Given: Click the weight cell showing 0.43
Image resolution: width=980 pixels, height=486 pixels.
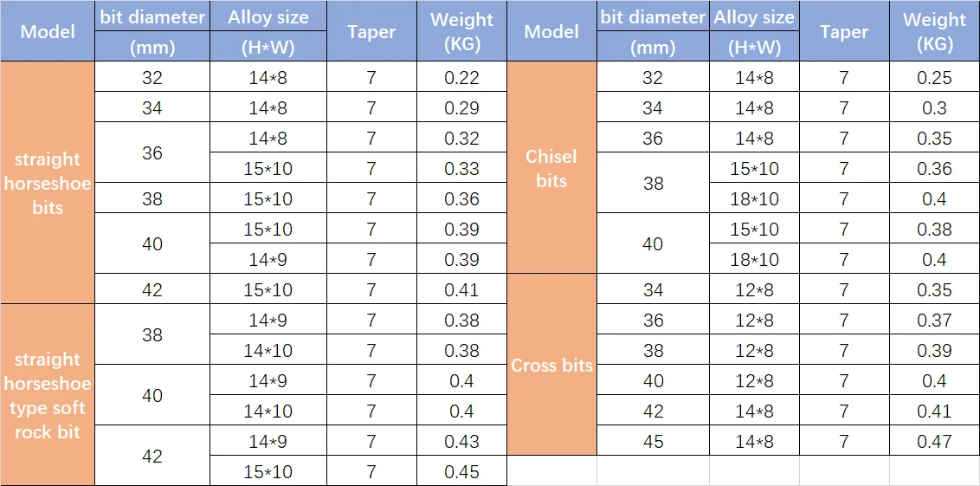Looking at the screenshot, I should pyautogui.click(x=461, y=441).
